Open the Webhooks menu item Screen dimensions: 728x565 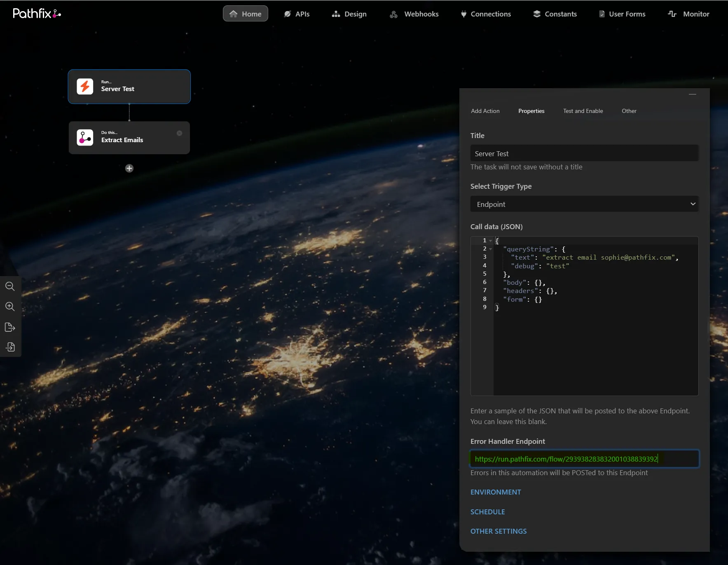414,14
